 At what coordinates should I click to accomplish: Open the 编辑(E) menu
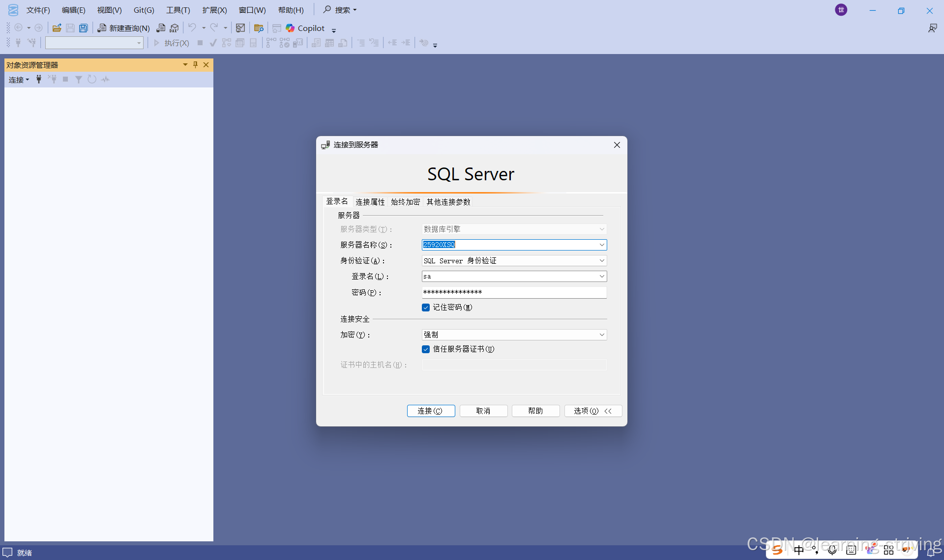(73, 10)
